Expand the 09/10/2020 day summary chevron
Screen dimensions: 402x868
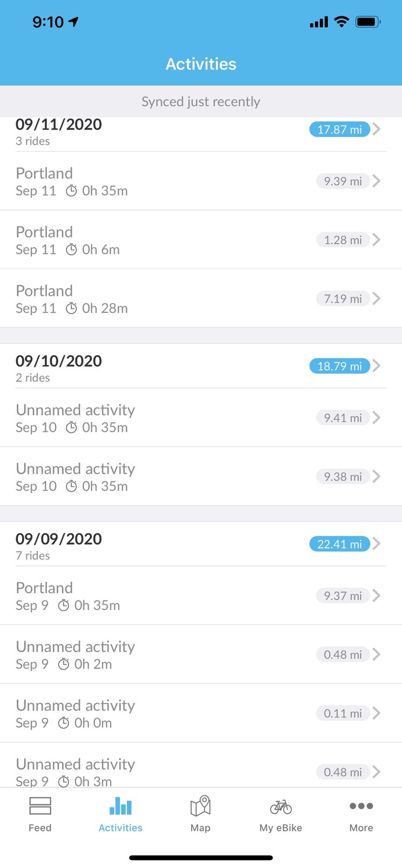(377, 366)
